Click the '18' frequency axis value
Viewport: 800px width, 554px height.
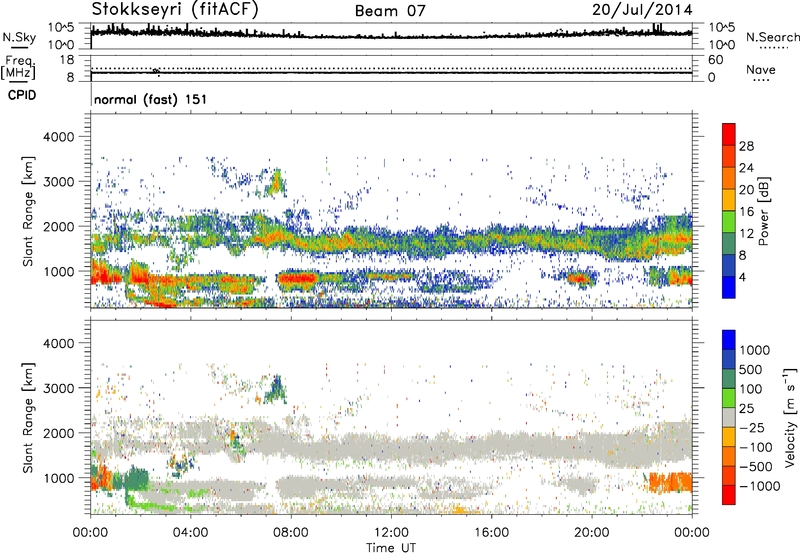pyautogui.click(x=67, y=60)
